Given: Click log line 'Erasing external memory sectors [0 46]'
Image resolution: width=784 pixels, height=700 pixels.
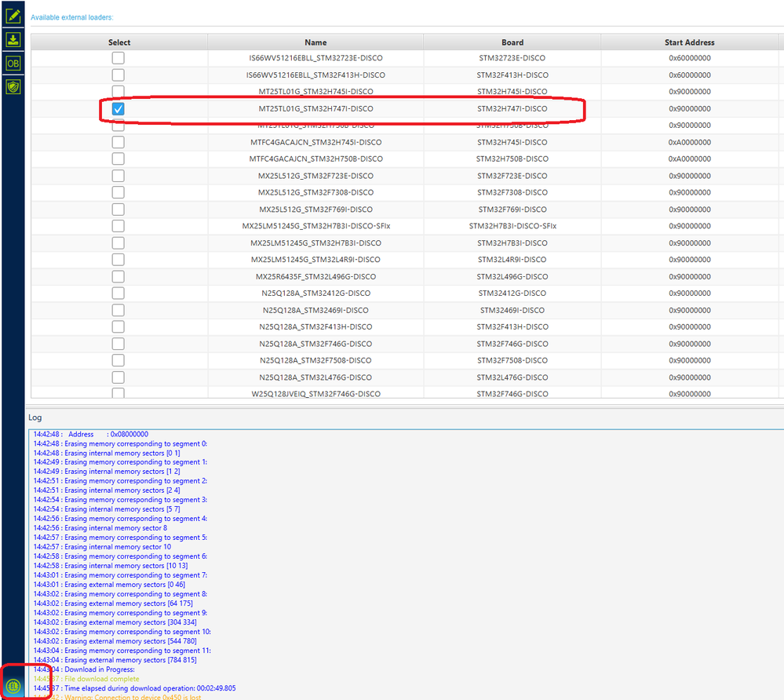Looking at the screenshot, I should coord(109,585).
